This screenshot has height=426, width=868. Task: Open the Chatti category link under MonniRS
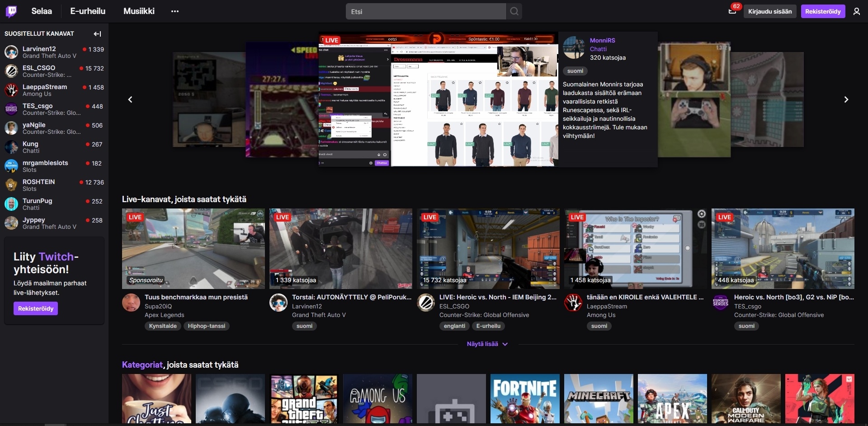tap(598, 49)
